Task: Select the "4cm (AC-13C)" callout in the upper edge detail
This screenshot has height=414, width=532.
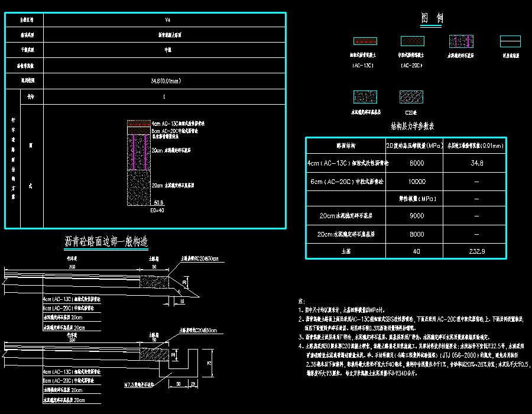Action: [72, 299]
